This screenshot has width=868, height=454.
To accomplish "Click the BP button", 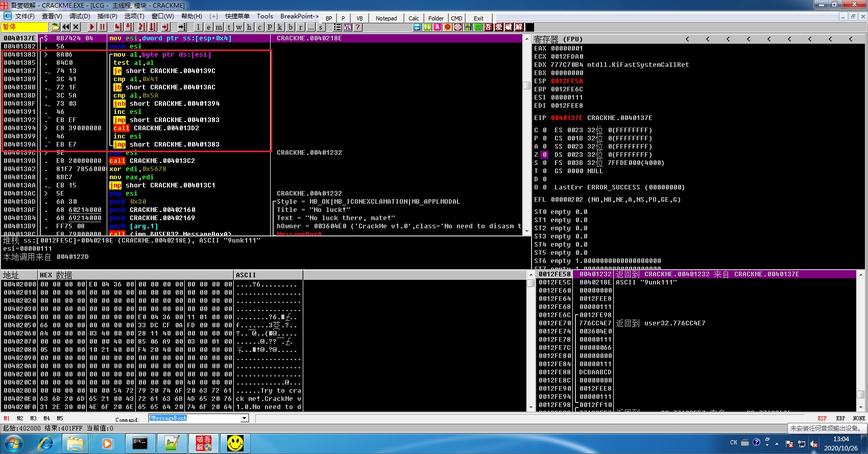I will pos(329,18).
